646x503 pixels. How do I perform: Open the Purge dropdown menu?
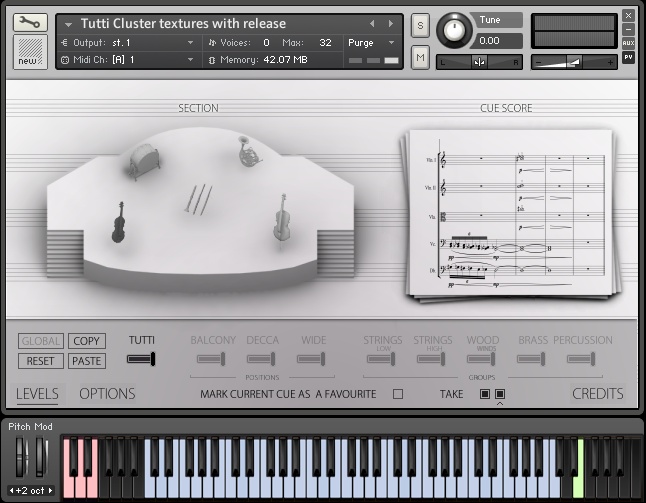pyautogui.click(x=372, y=43)
